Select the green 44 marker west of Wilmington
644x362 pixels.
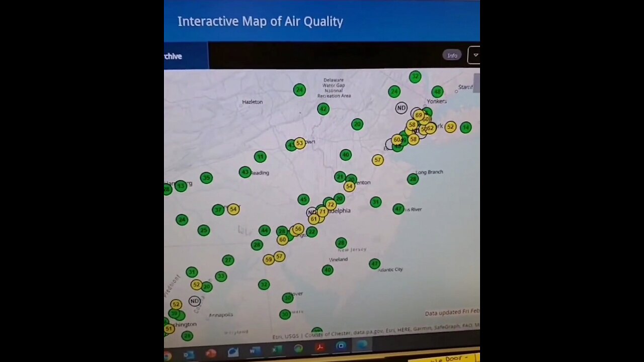click(265, 230)
